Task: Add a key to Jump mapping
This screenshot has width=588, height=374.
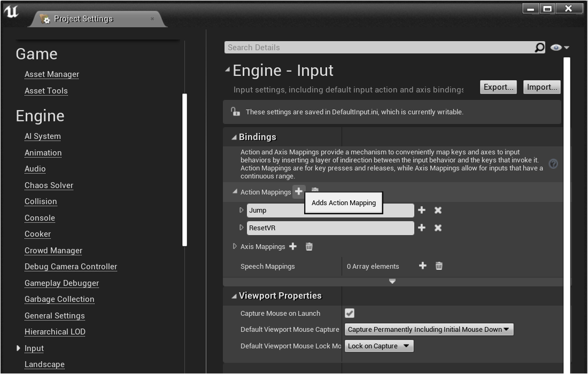Action: 422,211
